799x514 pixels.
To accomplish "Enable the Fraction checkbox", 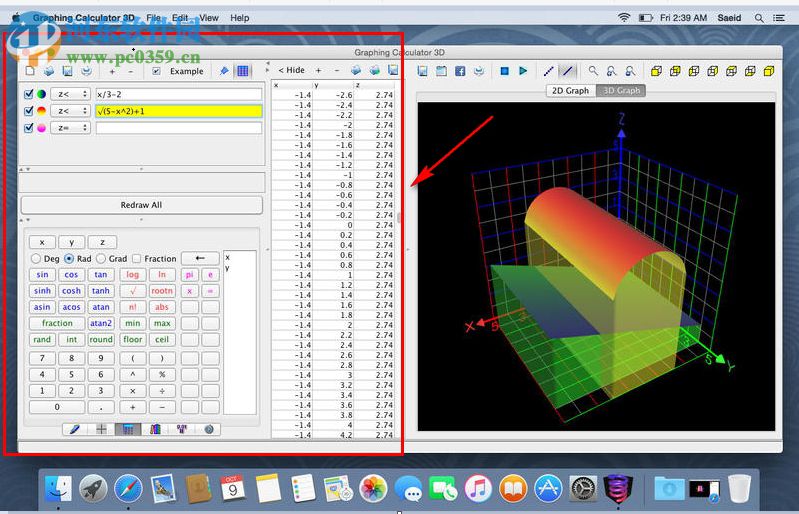I will click(137, 259).
